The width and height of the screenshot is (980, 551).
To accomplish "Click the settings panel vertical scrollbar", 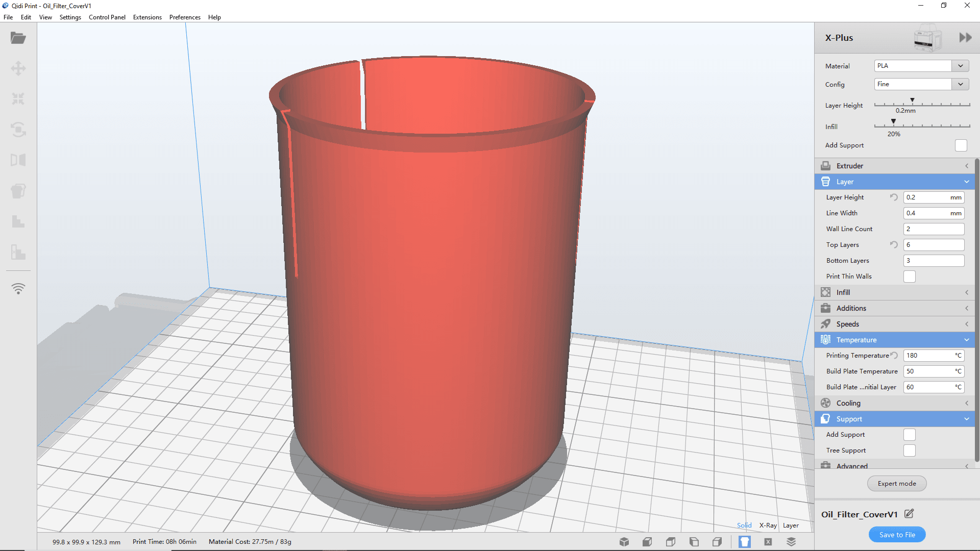I will click(x=977, y=311).
